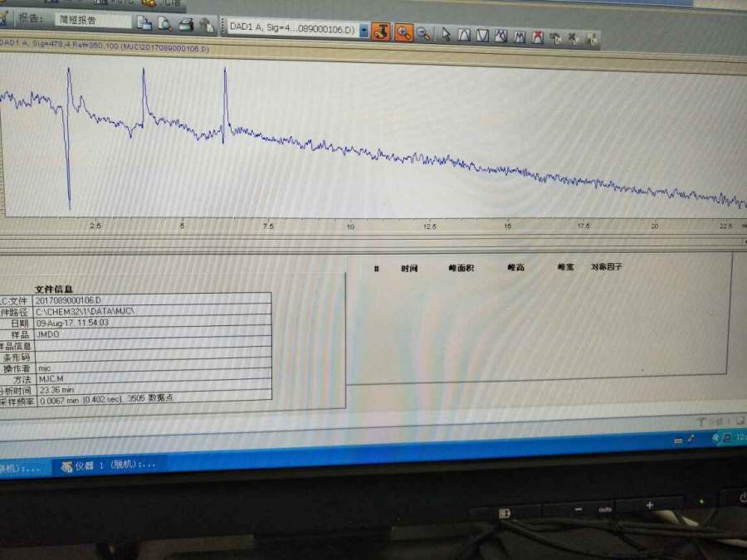The height and width of the screenshot is (560, 747).
Task: Click the 峰宽 column header
Action: point(565,267)
